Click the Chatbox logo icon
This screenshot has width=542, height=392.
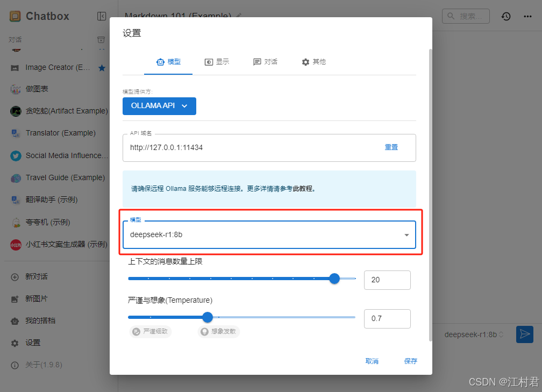(x=15, y=16)
